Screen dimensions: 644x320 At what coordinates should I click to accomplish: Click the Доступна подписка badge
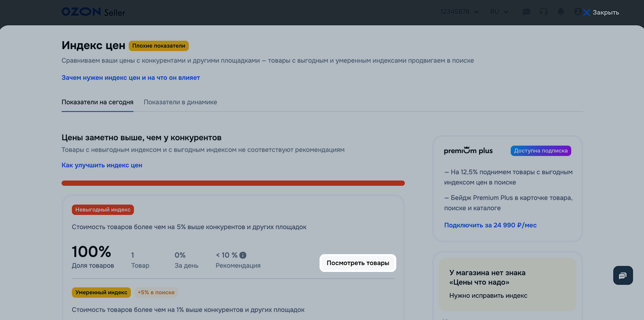pos(540,151)
